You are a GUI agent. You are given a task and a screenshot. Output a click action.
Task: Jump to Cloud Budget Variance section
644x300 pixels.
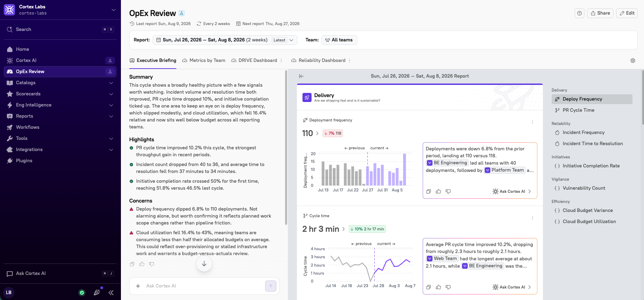592,211
